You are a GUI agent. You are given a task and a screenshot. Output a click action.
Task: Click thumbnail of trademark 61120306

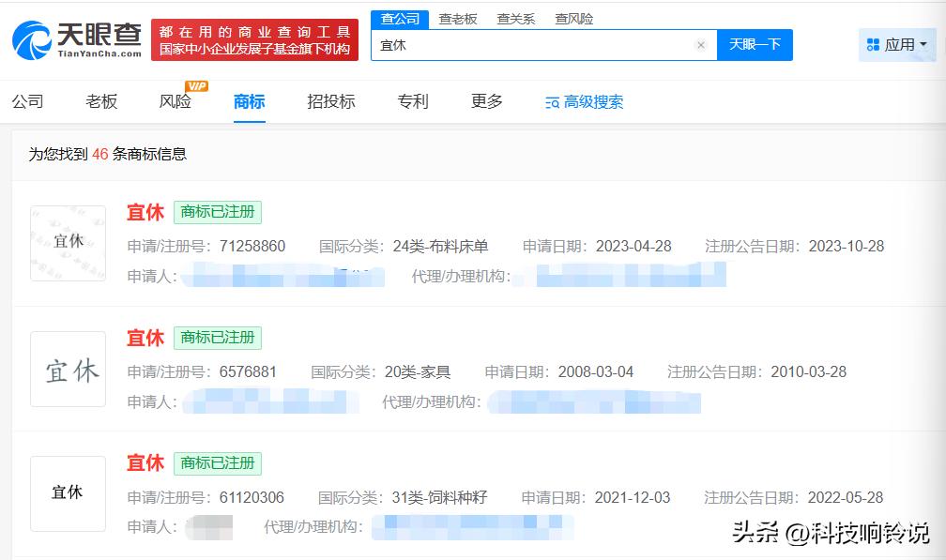point(69,493)
